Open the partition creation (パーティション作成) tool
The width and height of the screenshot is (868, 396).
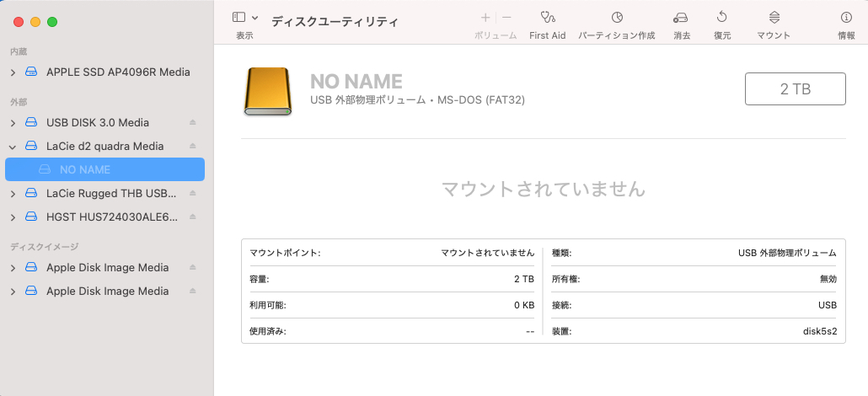[617, 18]
